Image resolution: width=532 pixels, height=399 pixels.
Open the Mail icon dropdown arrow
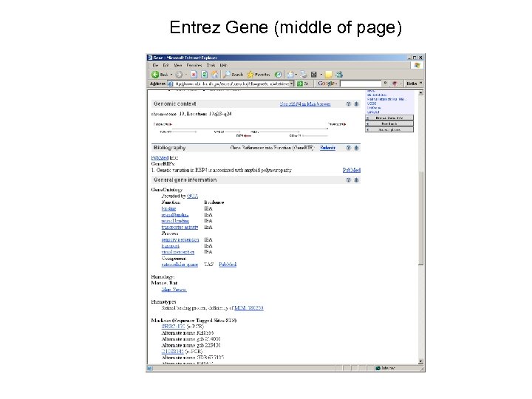click(x=296, y=75)
